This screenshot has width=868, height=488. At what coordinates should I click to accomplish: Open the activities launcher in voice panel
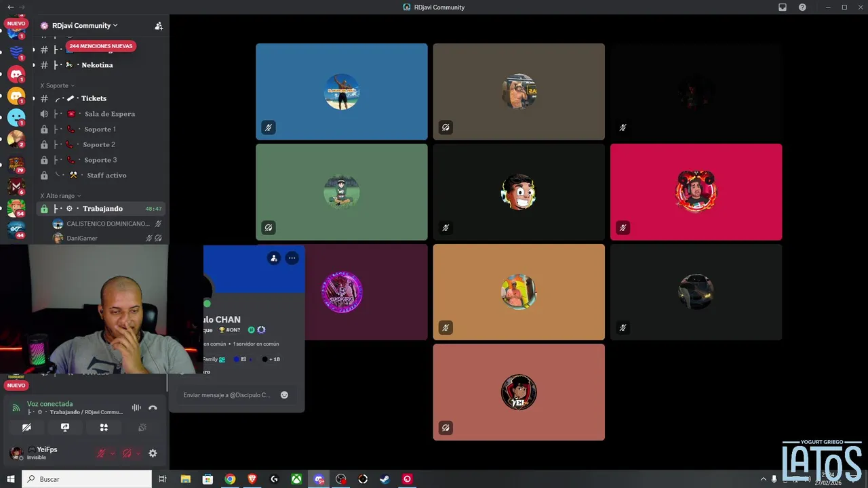click(x=104, y=428)
